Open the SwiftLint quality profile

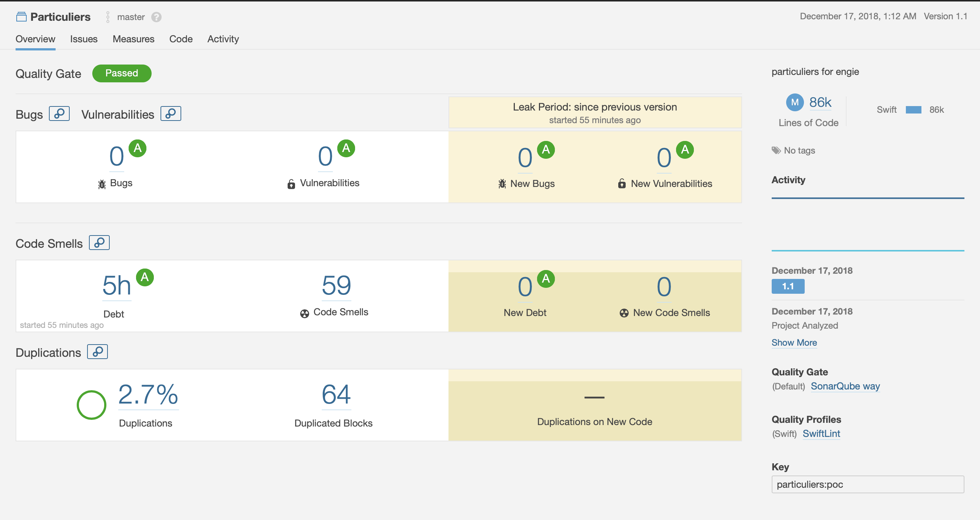pos(821,434)
